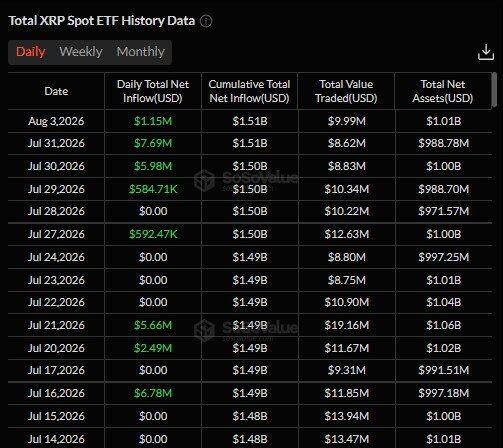Click the $988.78M net assets value

(x=444, y=143)
